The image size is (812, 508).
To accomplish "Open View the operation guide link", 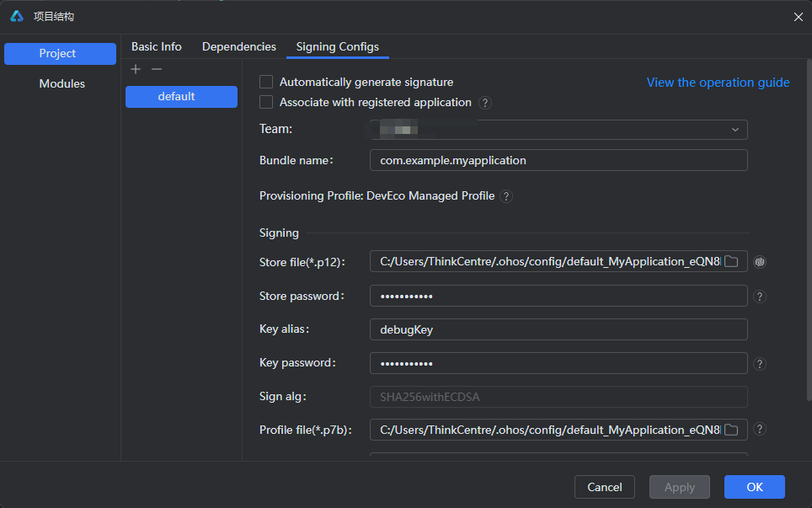I will coord(718,83).
